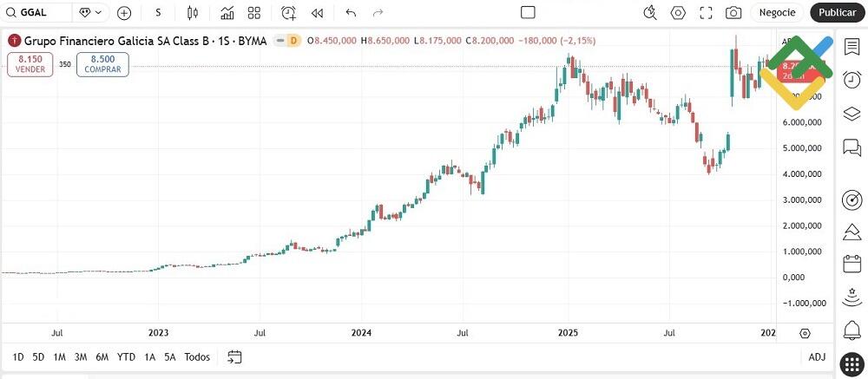This screenshot has height=379, width=868.
Task: Open the target-shaped sidebar icon
Action: [x=852, y=199]
